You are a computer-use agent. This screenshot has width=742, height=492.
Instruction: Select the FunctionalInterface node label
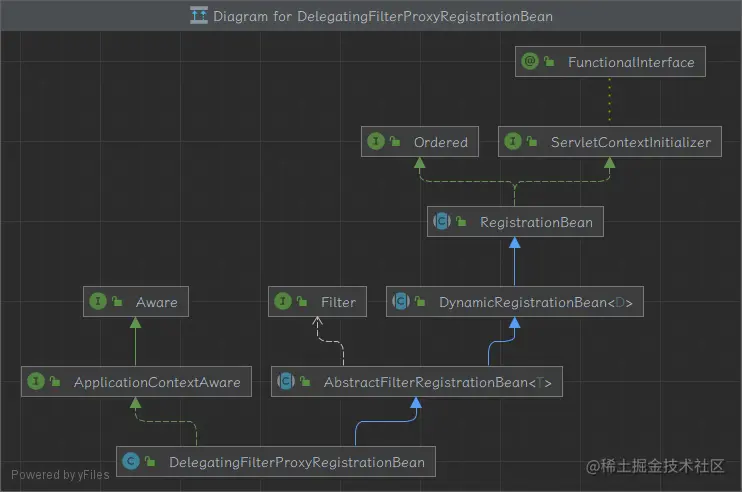(631, 62)
